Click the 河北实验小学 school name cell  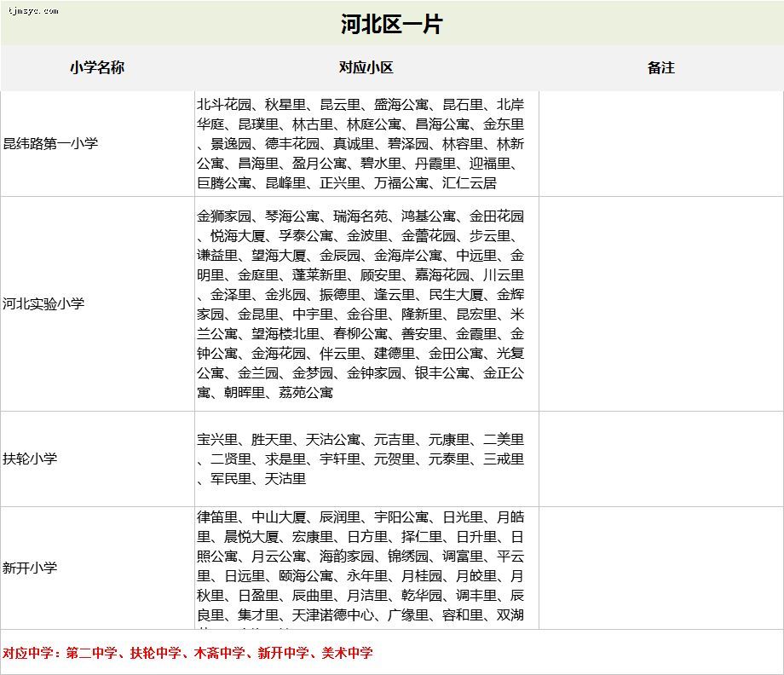(x=43, y=303)
